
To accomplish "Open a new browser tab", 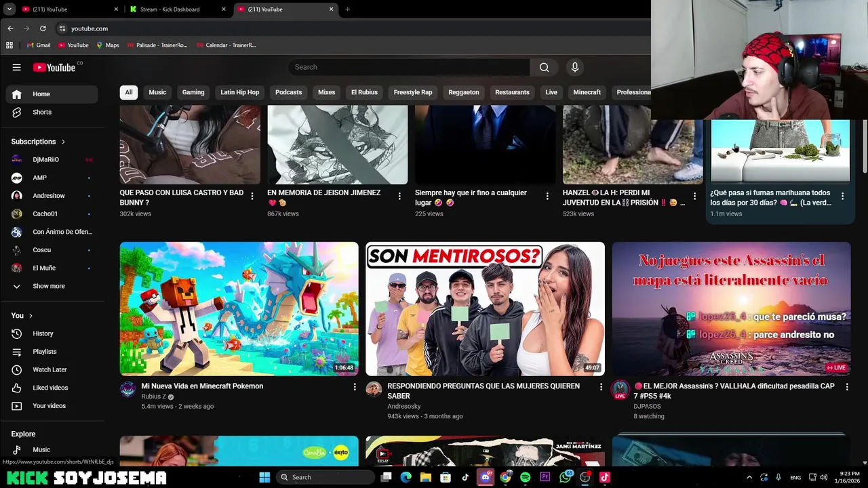I will [347, 9].
